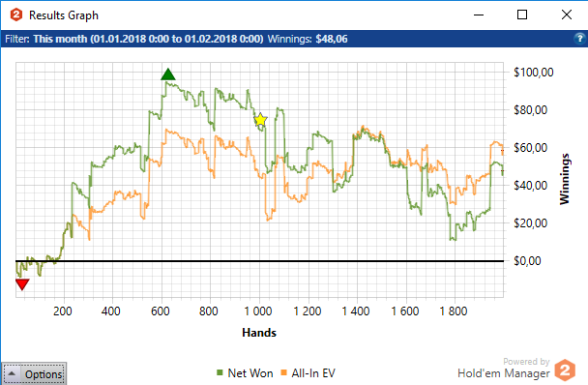
Task: Click the 400 hands axis label
Action: click(x=111, y=311)
